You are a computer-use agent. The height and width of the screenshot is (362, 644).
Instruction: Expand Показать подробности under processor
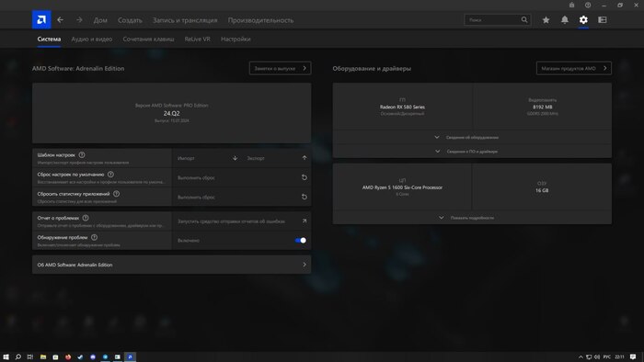pyautogui.click(x=472, y=218)
